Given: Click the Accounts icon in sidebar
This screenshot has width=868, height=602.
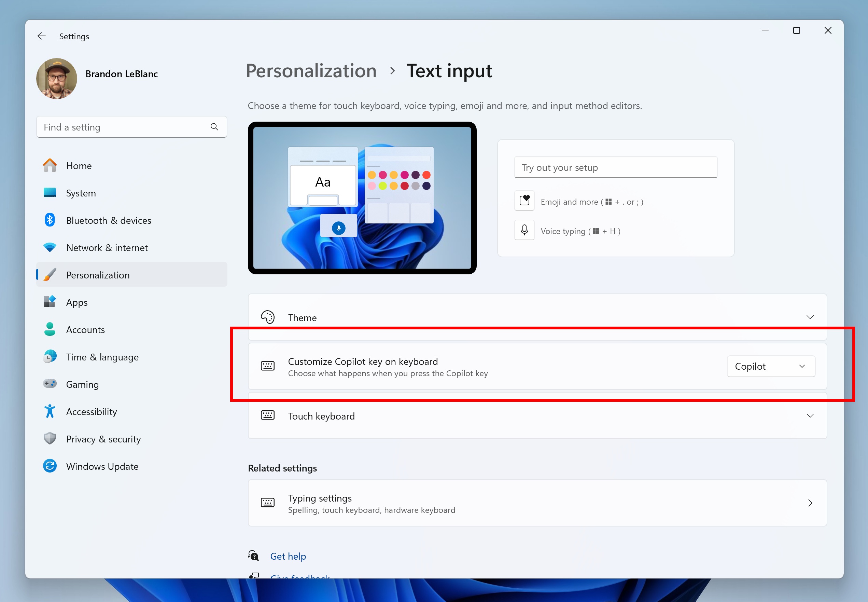Looking at the screenshot, I should (50, 329).
